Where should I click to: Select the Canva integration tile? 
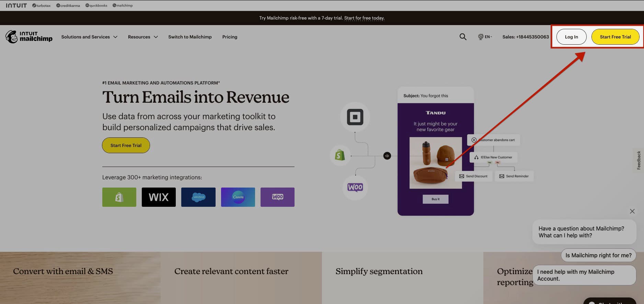(238, 197)
